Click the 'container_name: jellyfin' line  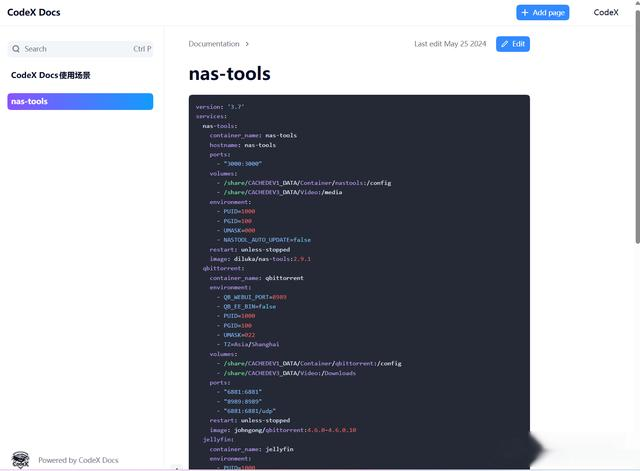coord(251,449)
